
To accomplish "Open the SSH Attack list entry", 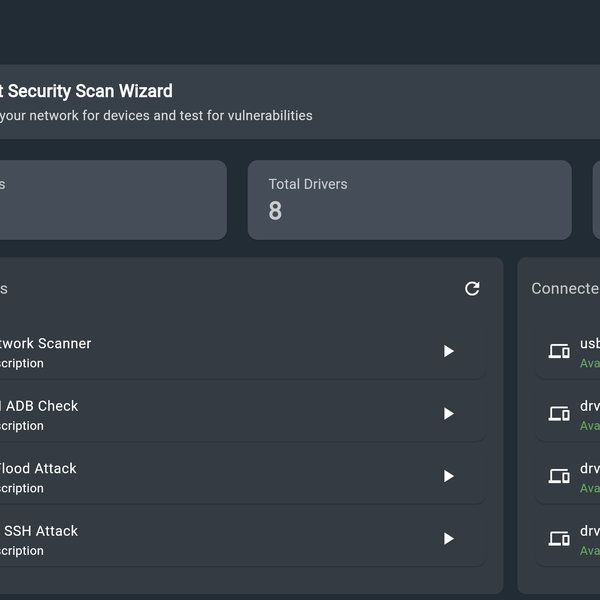I will (x=40, y=531).
